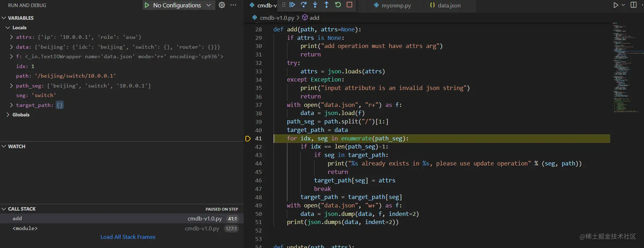The width and height of the screenshot is (644, 248).
Task: Toggle breakpoint on line 28
Action: (248, 29)
